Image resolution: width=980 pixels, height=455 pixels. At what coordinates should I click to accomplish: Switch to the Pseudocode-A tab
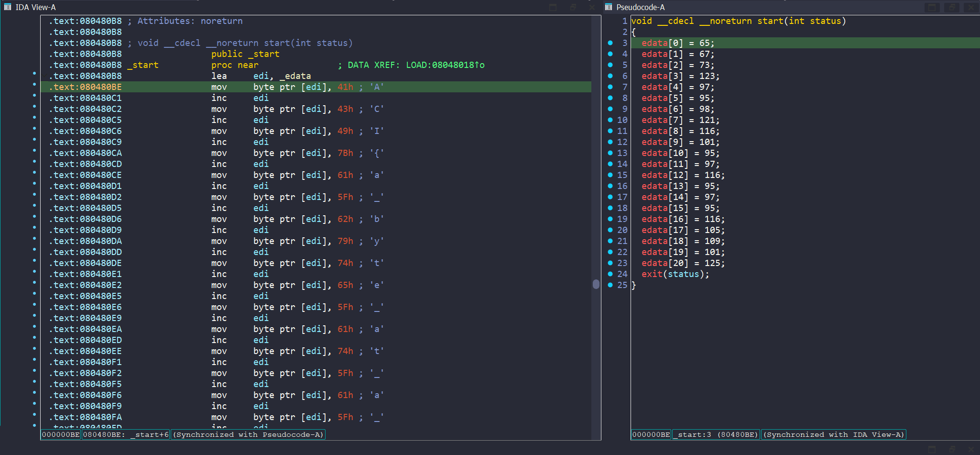click(x=640, y=7)
